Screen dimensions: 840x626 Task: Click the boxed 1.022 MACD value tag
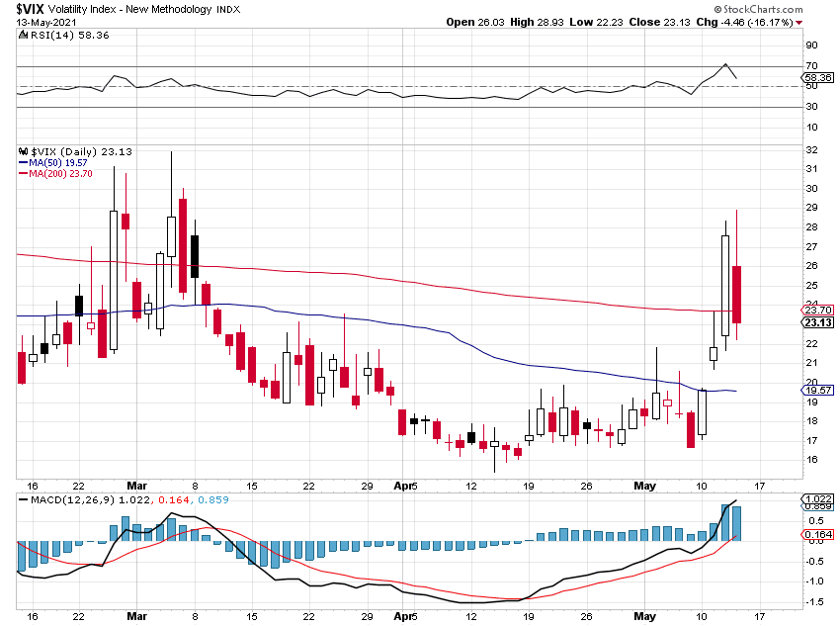818,499
